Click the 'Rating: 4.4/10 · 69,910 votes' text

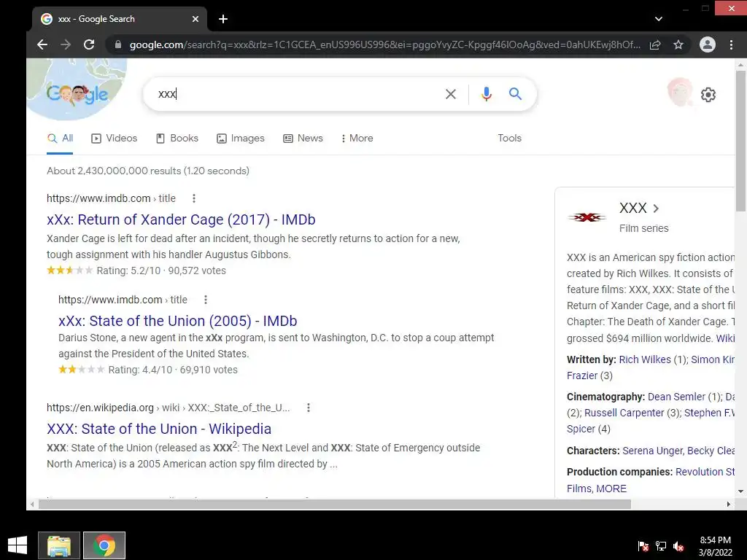tap(173, 370)
